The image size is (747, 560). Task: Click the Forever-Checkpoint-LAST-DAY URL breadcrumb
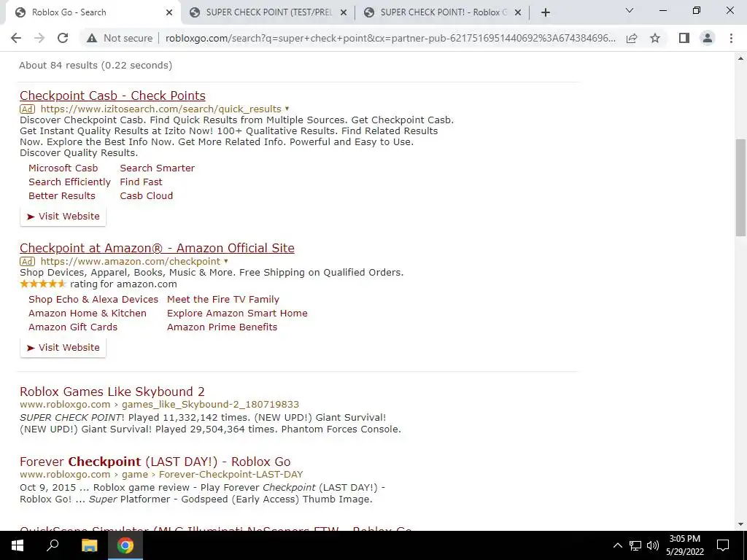231,475
